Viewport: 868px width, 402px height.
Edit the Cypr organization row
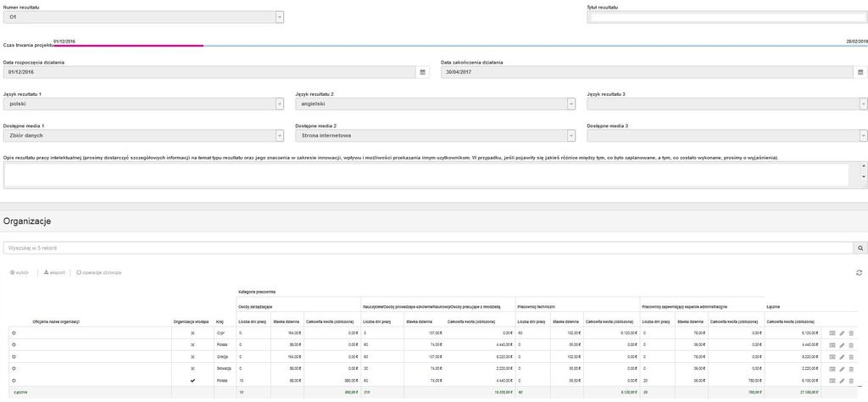point(842,332)
